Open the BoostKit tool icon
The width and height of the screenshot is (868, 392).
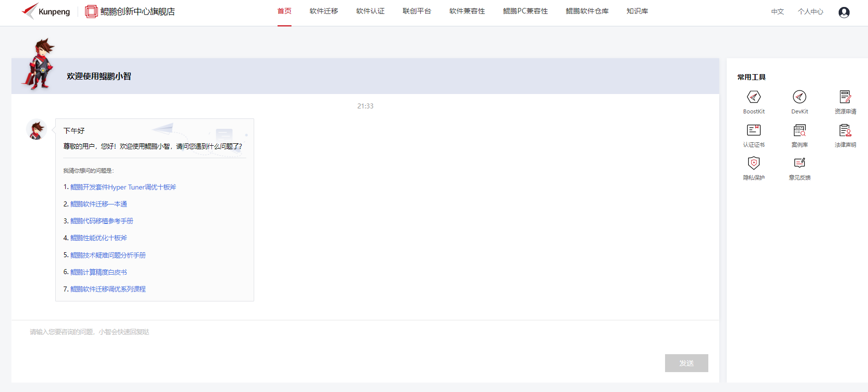pos(754,97)
